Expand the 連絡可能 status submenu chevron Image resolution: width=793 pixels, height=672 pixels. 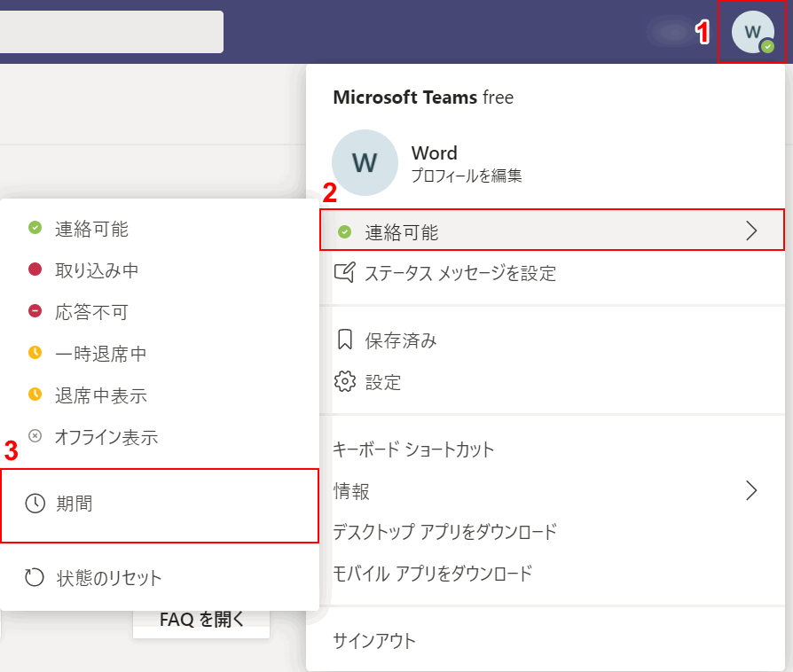(751, 231)
